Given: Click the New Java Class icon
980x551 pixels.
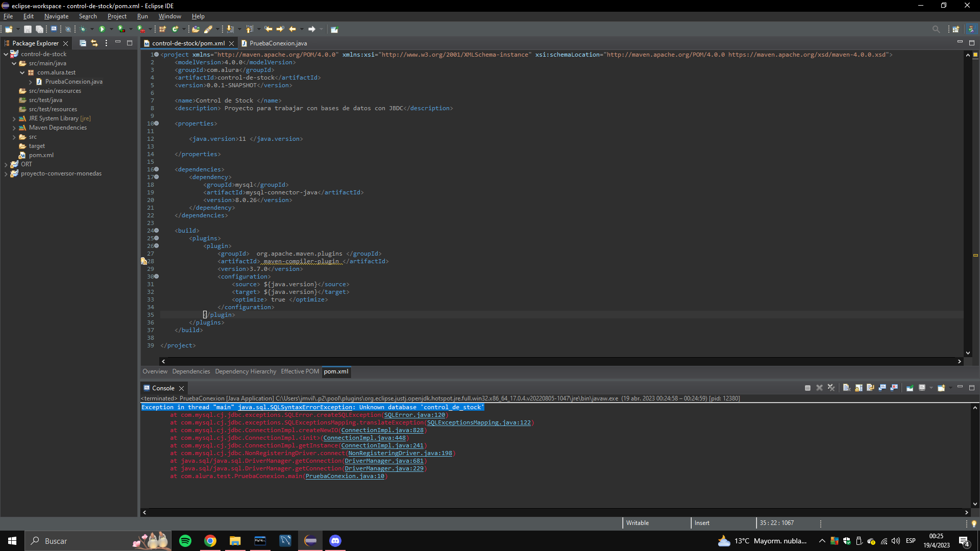Looking at the screenshot, I should pos(175,29).
